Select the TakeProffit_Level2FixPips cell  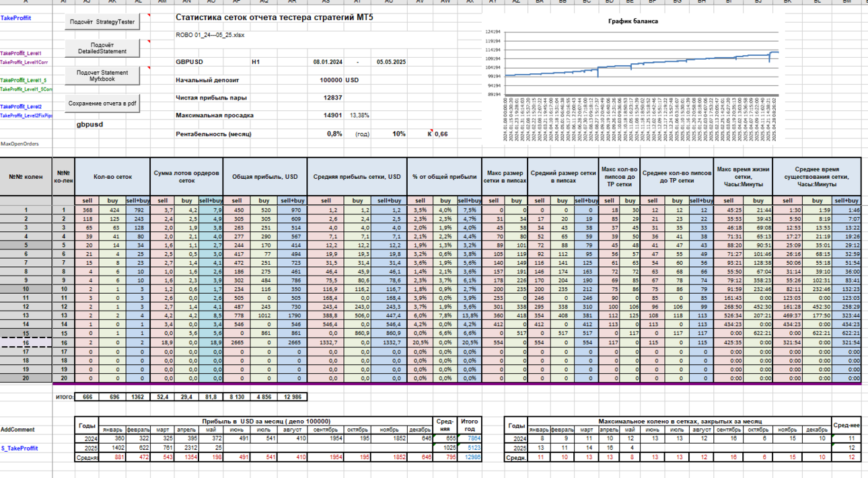click(x=25, y=116)
